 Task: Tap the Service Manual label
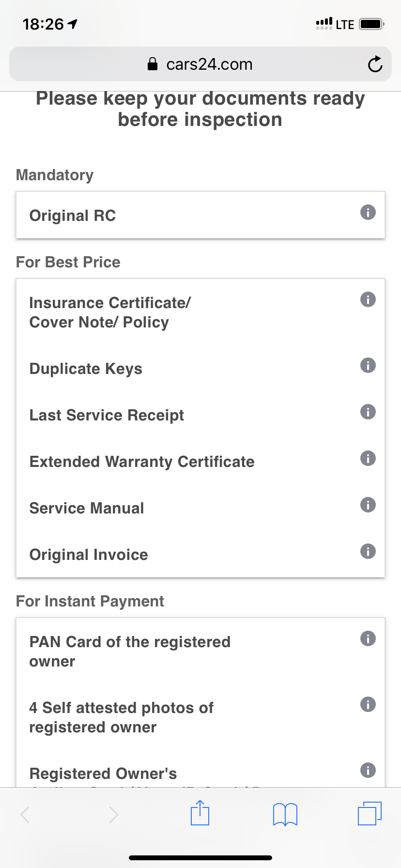tap(87, 508)
